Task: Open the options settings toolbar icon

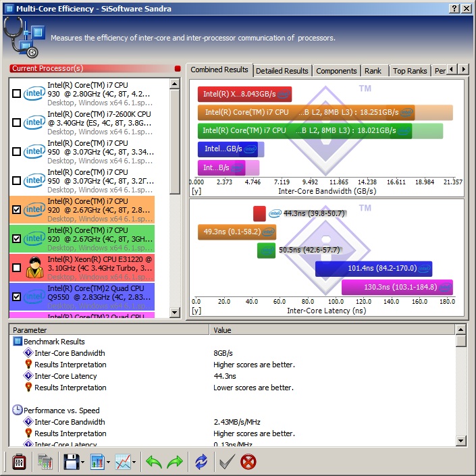Action: (18, 462)
